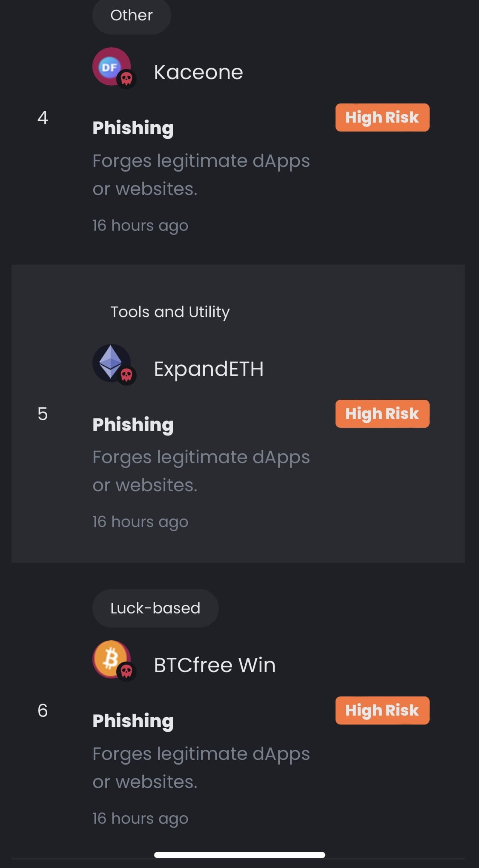479x868 pixels.
Task: Open the Other category chip
Action: click(131, 15)
